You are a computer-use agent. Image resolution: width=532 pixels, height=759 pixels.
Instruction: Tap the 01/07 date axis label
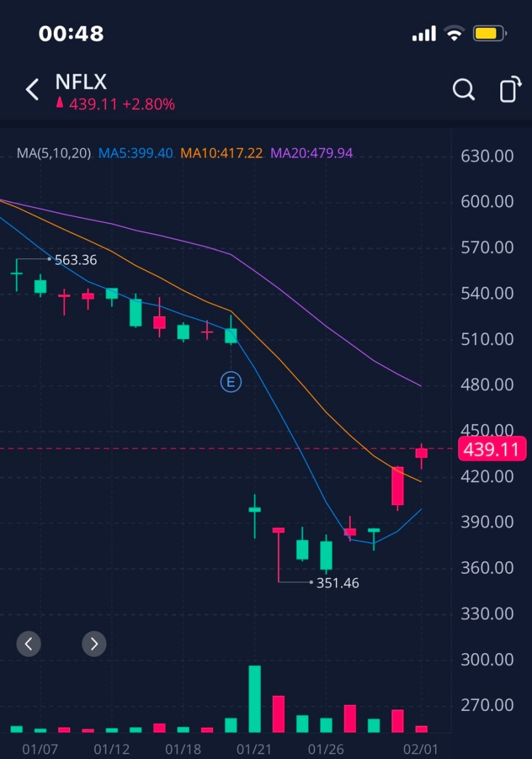point(40,749)
